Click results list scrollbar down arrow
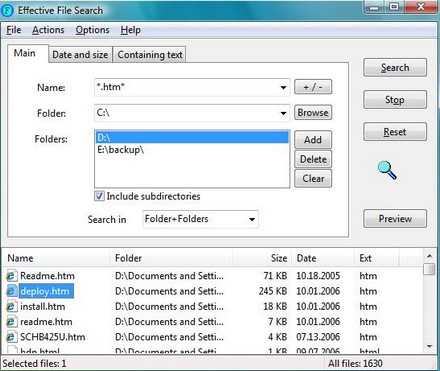Screen dimensions: 440x371 pyautogui.click(x=430, y=347)
